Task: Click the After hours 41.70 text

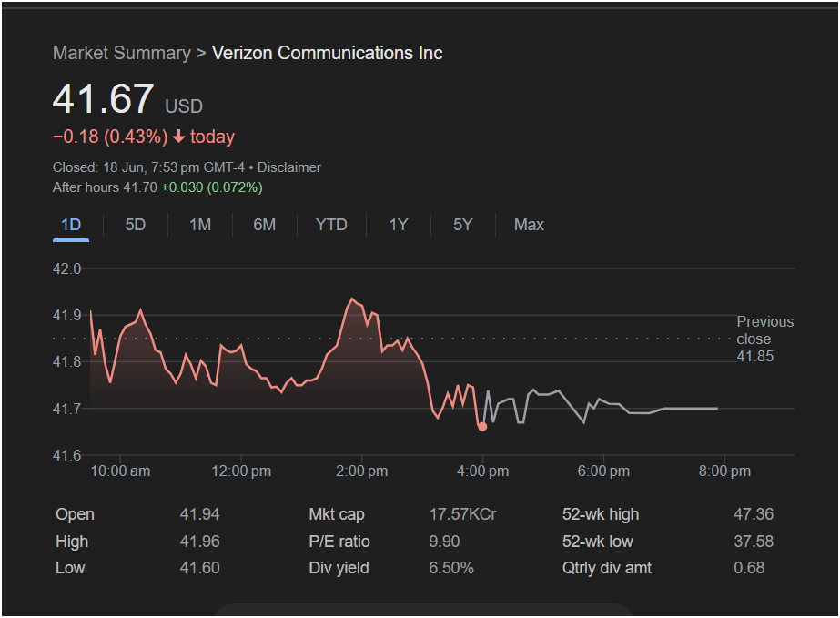Action: 105,187
